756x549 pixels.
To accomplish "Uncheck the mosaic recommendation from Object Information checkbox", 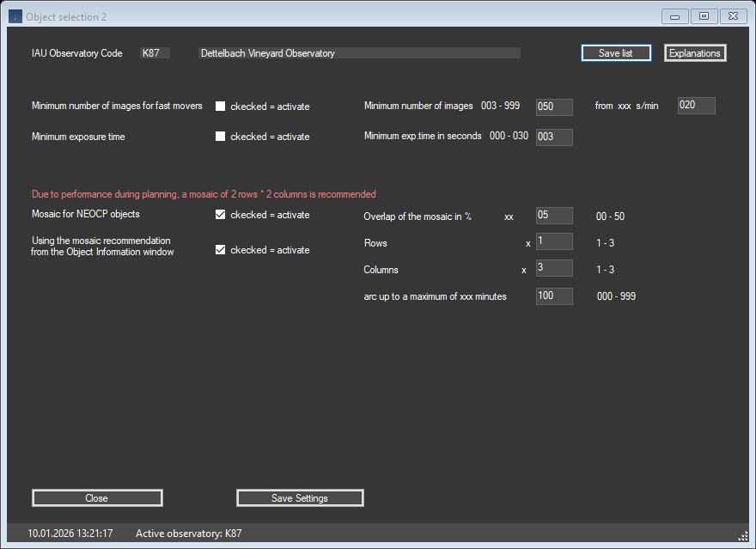I will pos(220,250).
